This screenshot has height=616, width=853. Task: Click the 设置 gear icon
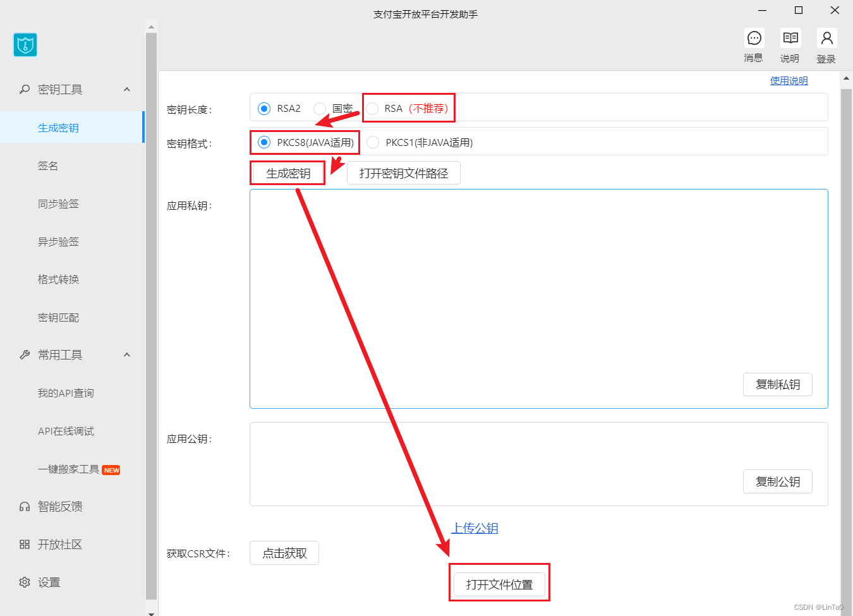25,583
